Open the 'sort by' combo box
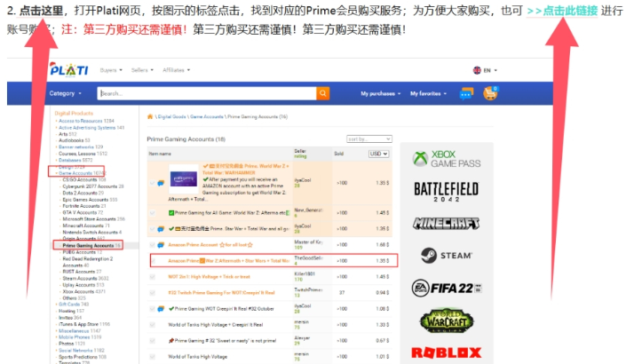Screen dimensions: 626x364 point(369,138)
